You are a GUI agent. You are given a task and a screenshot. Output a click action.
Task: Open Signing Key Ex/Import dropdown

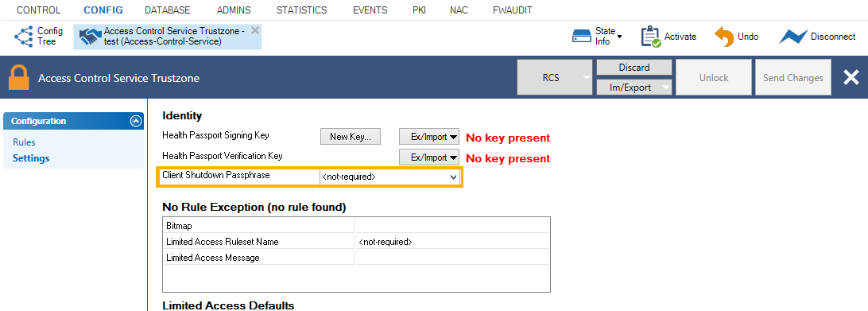[429, 136]
